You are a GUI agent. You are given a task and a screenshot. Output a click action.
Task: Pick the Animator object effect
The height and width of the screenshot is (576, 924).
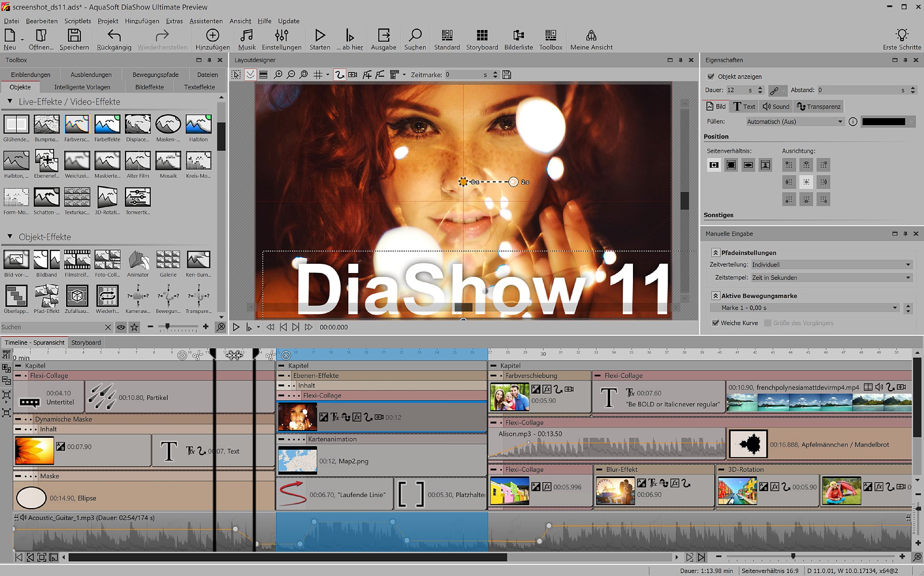[138, 260]
